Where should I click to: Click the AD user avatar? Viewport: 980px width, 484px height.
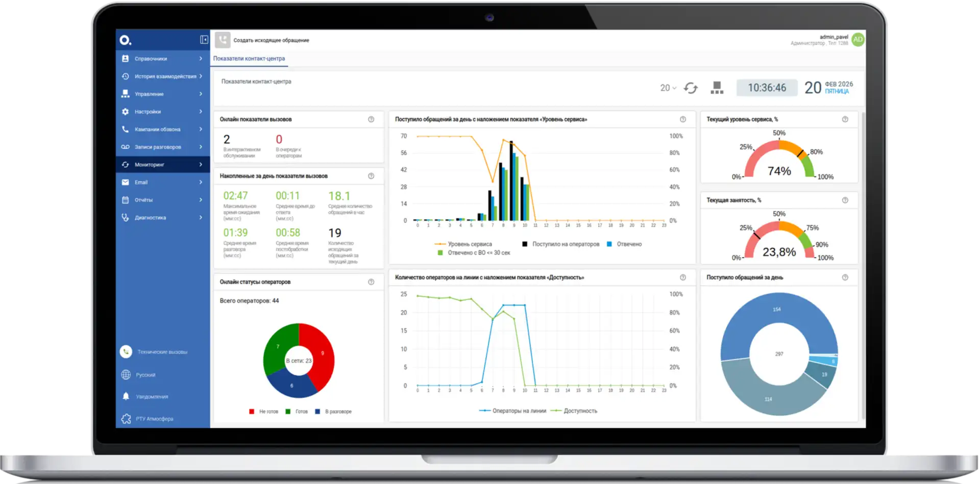tap(858, 40)
